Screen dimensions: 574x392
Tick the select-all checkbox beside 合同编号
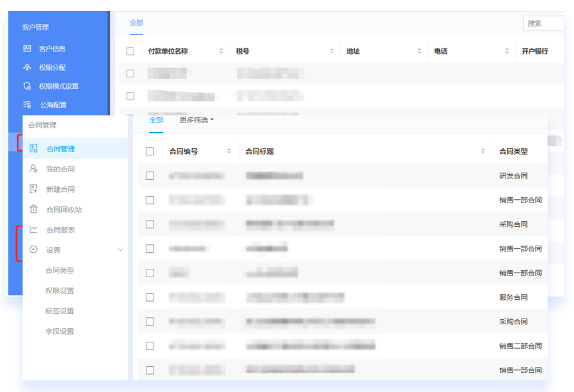tap(150, 152)
